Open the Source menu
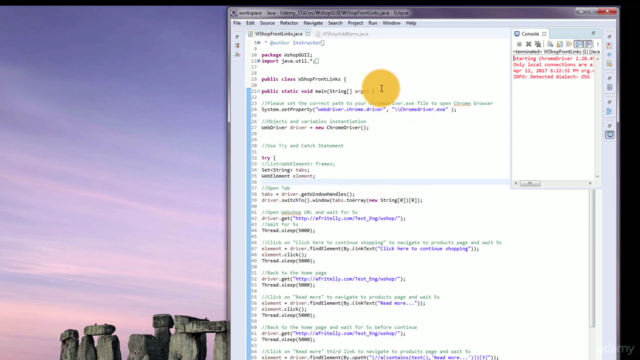Screen dimensions: 640x360 (267, 23)
